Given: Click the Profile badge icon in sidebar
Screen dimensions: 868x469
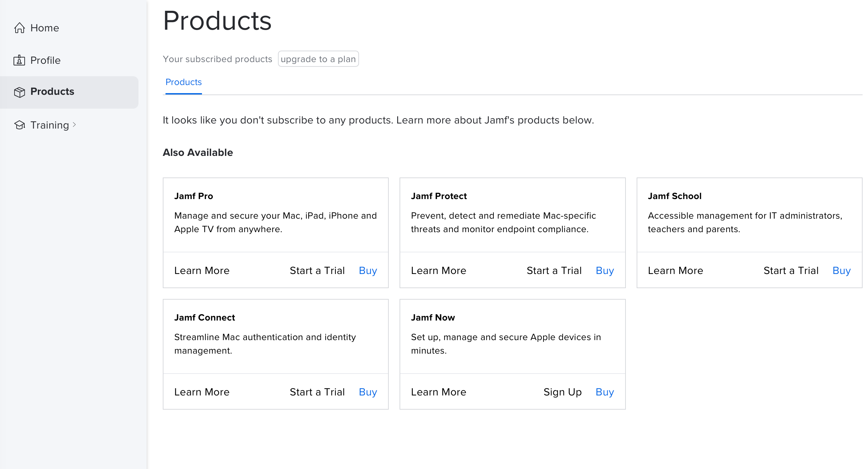Looking at the screenshot, I should (19, 60).
